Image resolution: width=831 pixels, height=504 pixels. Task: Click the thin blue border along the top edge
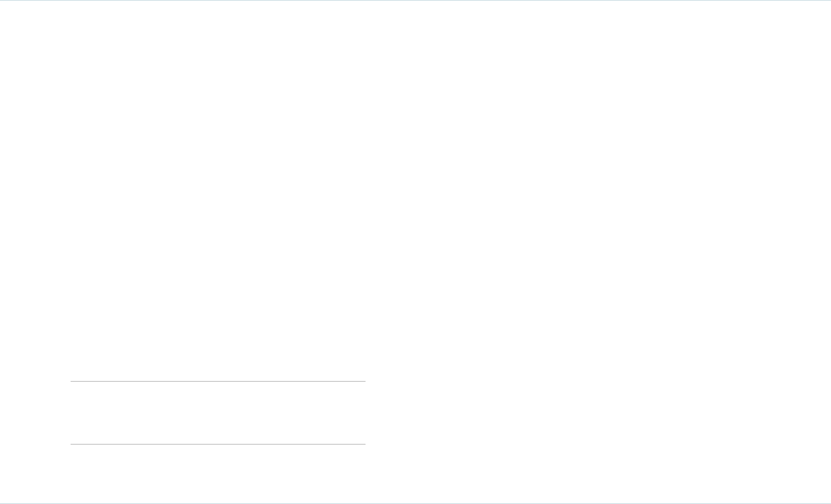coord(415,1)
